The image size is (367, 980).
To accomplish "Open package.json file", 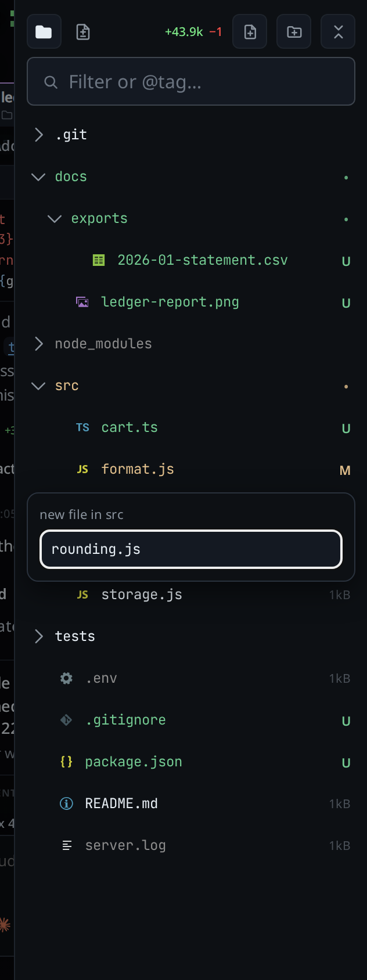I will pos(134,762).
